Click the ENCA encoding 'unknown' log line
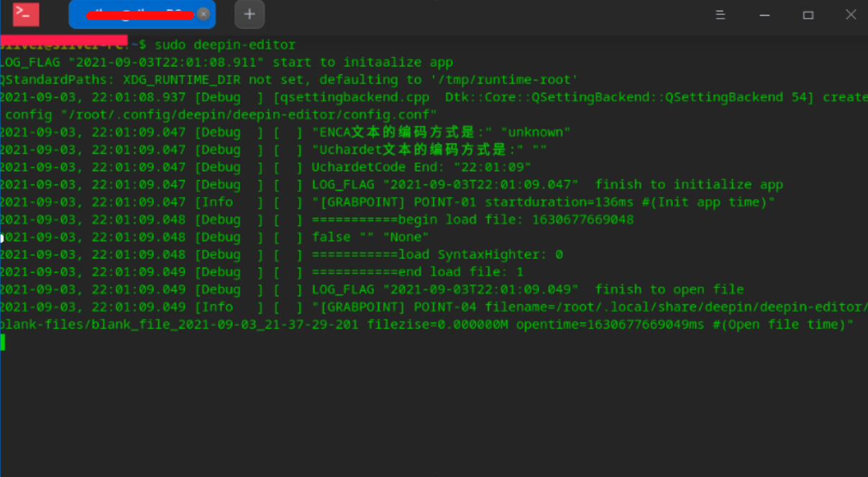Screen dimensions: 868x477 pos(285,132)
